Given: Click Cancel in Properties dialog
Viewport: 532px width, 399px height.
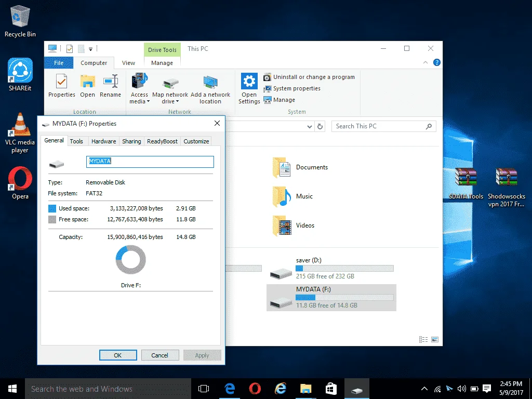Looking at the screenshot, I should pos(160,355).
